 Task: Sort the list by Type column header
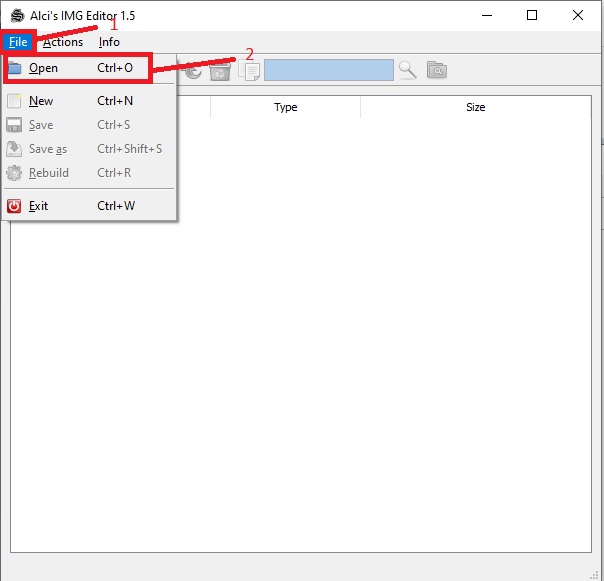point(285,107)
